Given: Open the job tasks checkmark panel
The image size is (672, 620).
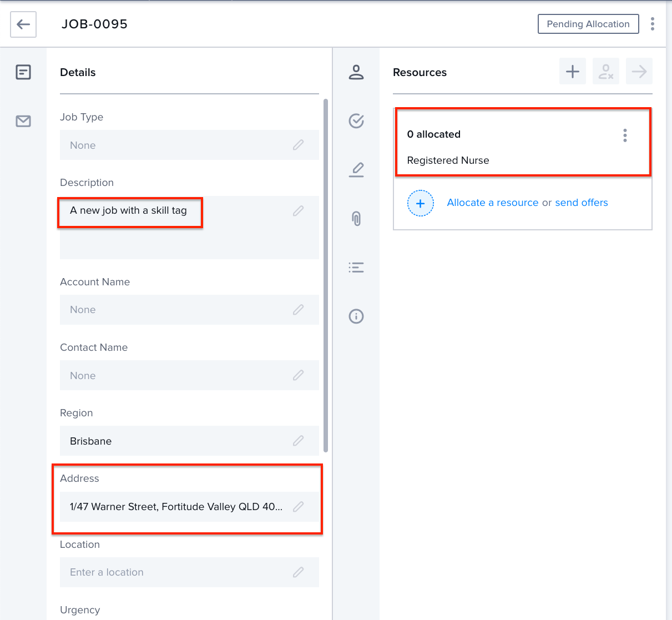Looking at the screenshot, I should coord(356,121).
